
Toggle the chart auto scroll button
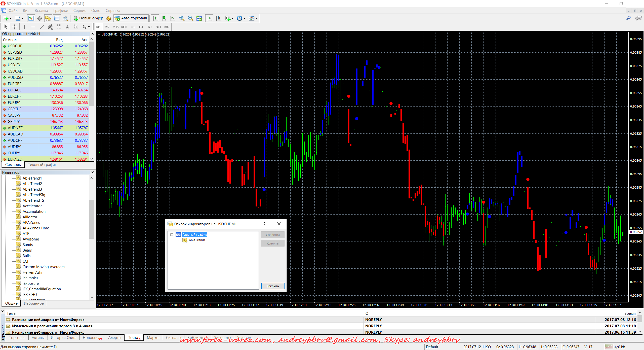209,18
